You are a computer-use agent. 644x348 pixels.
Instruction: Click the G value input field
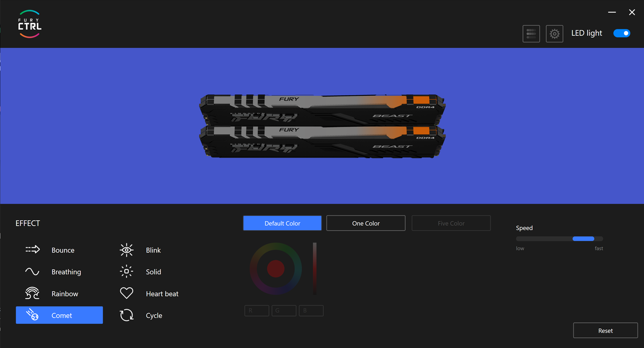[284, 311]
